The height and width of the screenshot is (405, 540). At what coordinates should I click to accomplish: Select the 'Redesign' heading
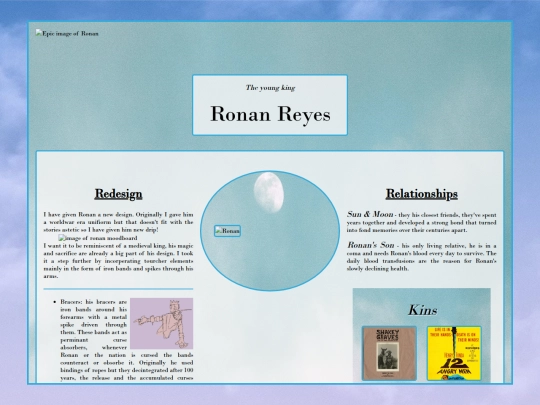tap(118, 194)
